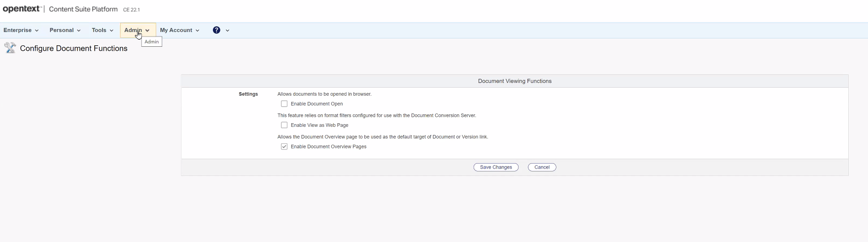Click the Content Suite Platform product name
Image resolution: width=868 pixels, height=242 pixels.
(83, 9)
